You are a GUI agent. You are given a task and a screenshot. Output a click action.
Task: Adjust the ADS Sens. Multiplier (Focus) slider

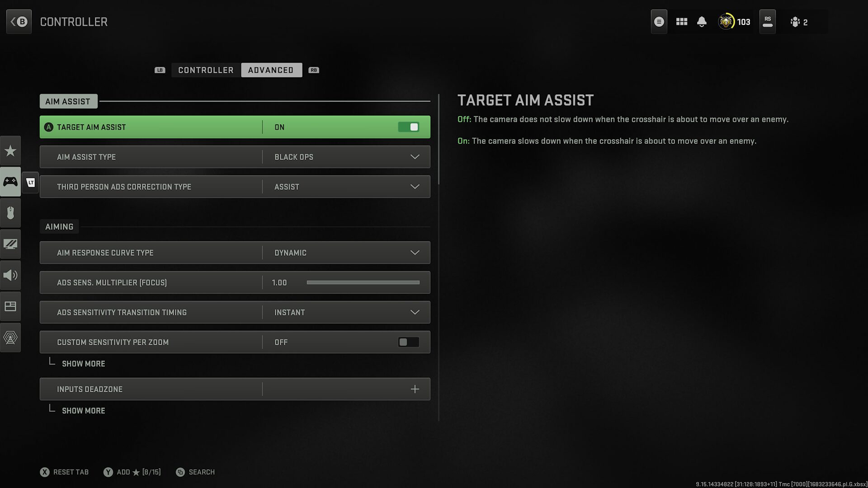tap(363, 282)
